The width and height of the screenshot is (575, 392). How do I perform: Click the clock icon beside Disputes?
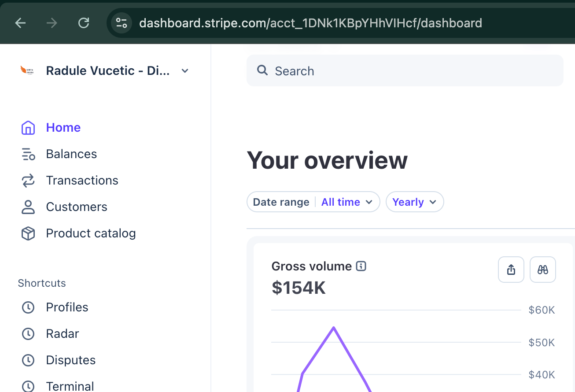pyautogui.click(x=28, y=360)
